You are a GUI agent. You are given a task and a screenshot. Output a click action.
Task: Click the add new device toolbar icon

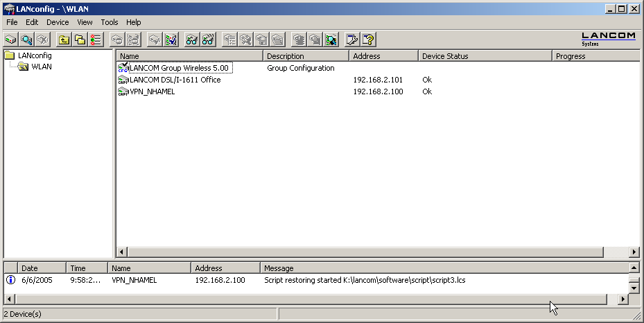click(x=11, y=40)
